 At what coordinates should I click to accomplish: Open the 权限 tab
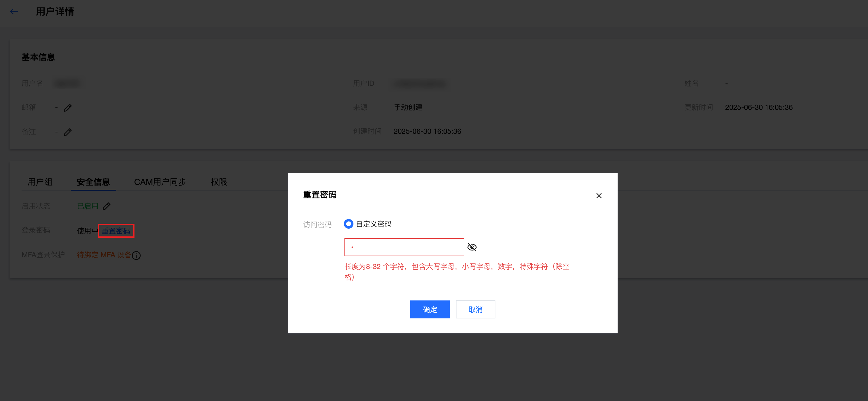[219, 182]
